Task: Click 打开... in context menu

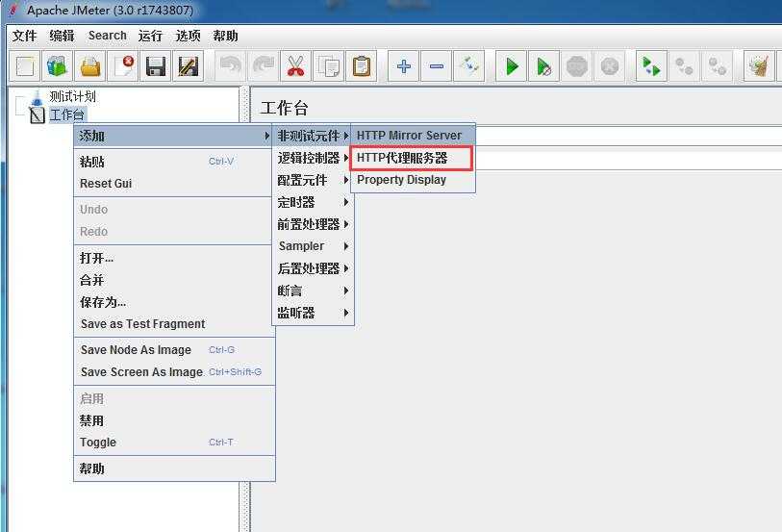Action: (174, 258)
